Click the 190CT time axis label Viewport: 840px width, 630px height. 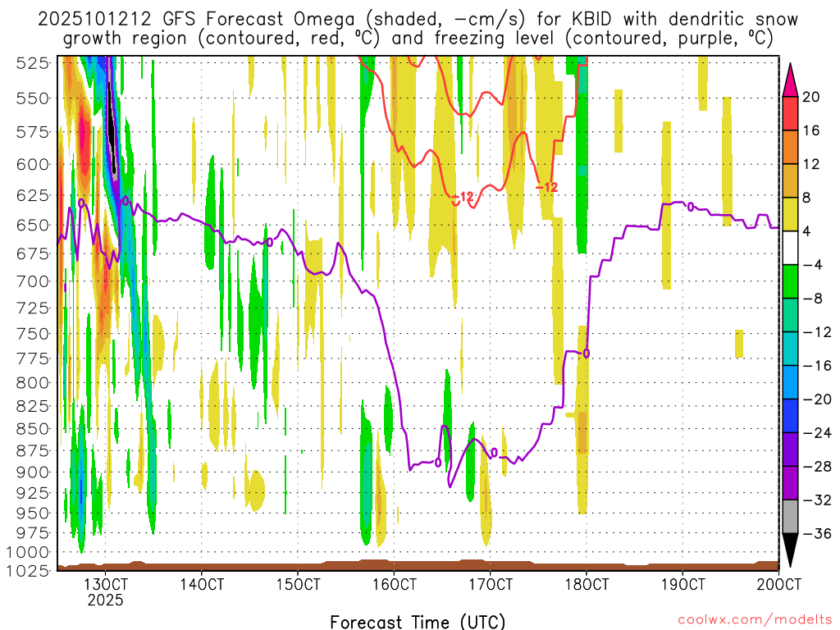point(682,583)
